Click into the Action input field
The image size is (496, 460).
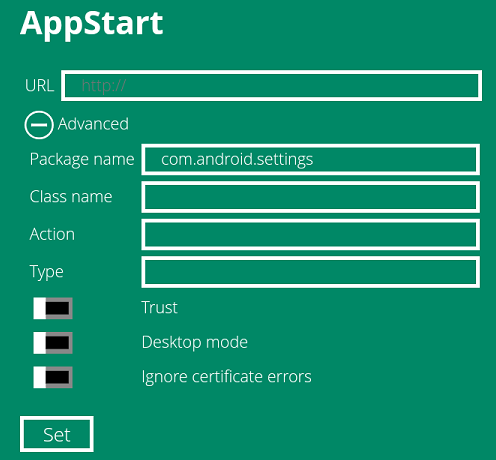[311, 234]
